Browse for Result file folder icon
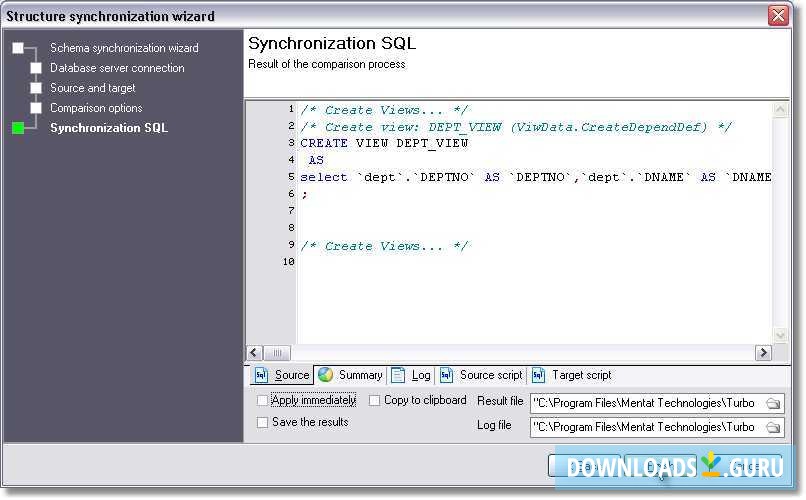 (773, 403)
